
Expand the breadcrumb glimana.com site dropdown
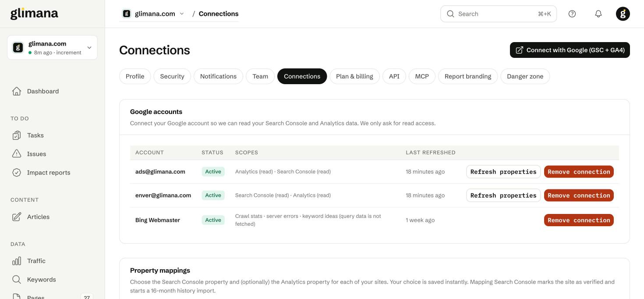pyautogui.click(x=182, y=14)
